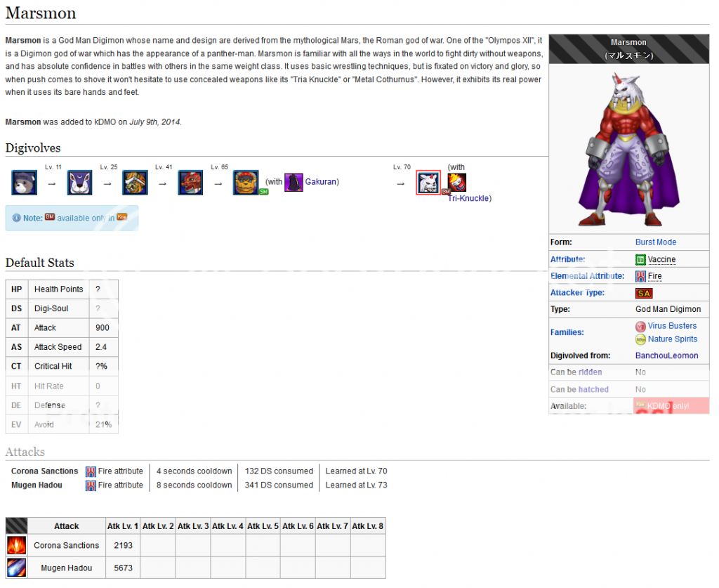Click the Tri-Knuckle item icon
This screenshot has width=719, height=588.
click(457, 183)
